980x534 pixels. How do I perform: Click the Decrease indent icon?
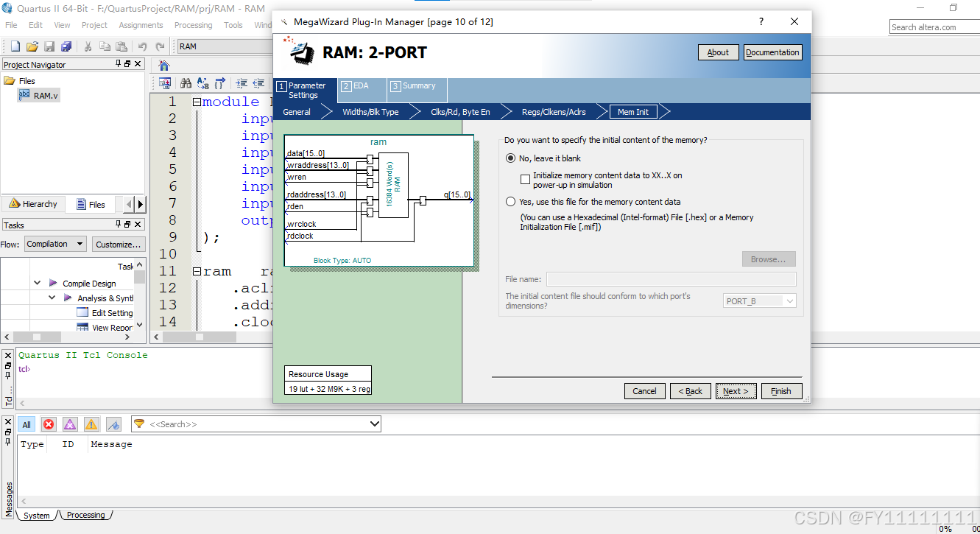click(x=258, y=83)
